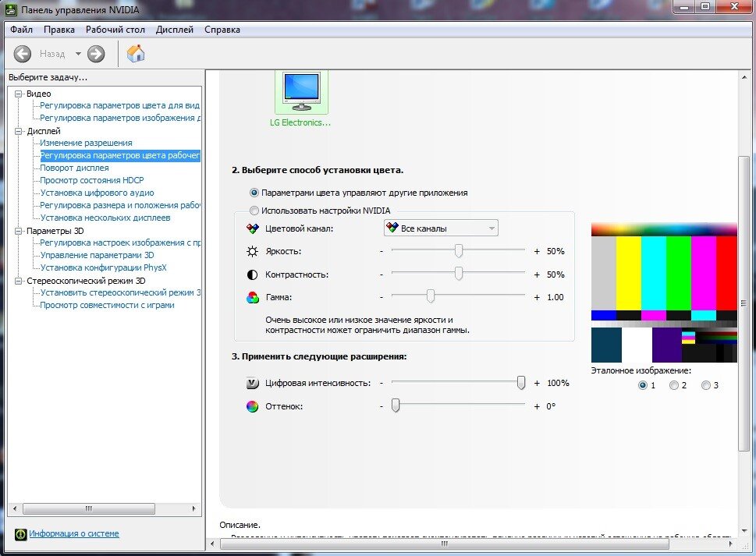Image resolution: width=756 pixels, height=556 pixels.
Task: Open 'Управление параметрами 3D' task
Action: tap(97, 255)
